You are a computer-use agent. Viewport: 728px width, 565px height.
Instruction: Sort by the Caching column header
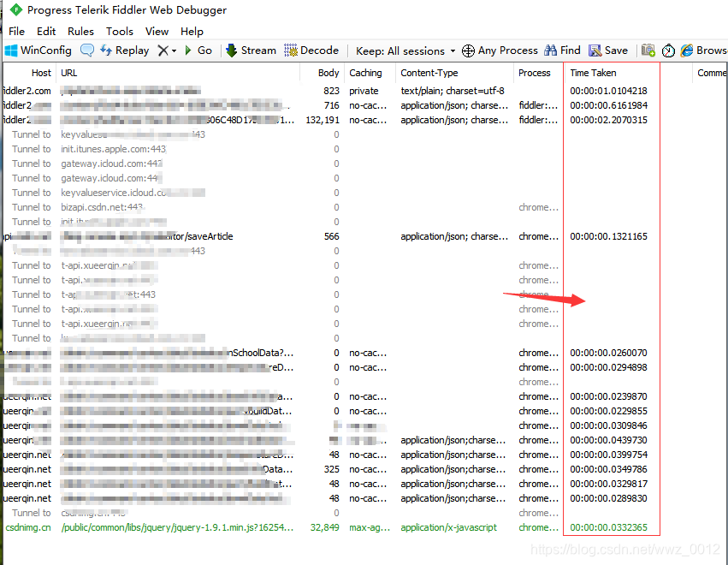[x=370, y=73]
